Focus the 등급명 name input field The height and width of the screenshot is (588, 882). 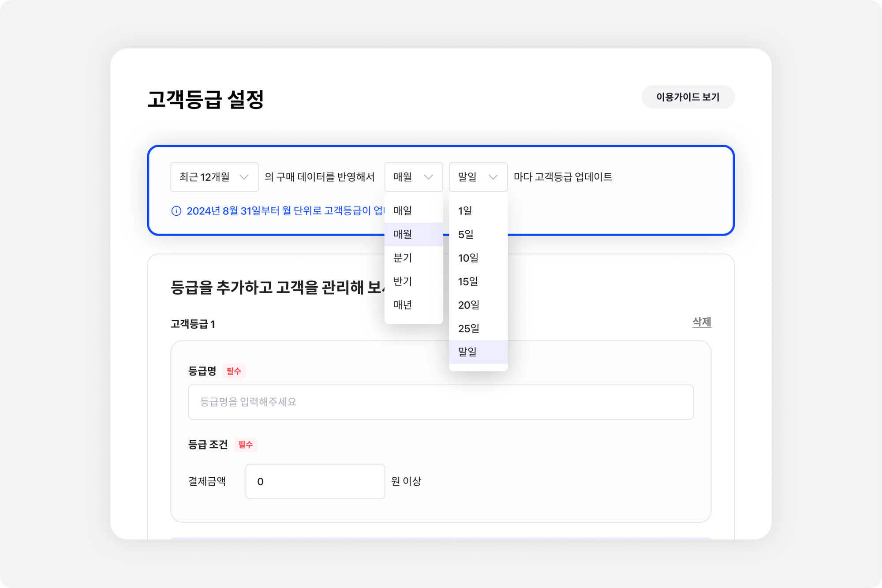(x=441, y=402)
